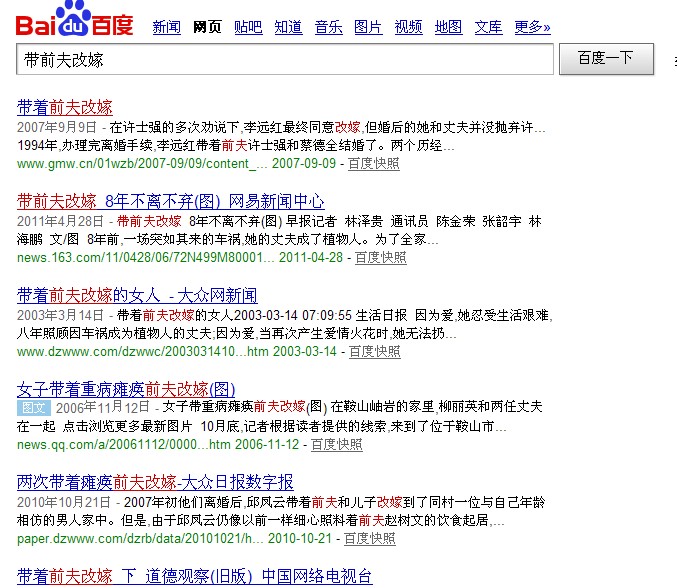Open the 新闻 tab
This screenshot has width=677, height=588.
pos(167,27)
